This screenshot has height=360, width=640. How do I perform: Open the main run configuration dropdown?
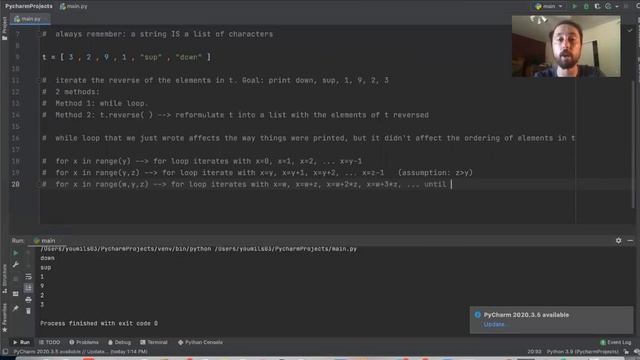coord(549,6)
